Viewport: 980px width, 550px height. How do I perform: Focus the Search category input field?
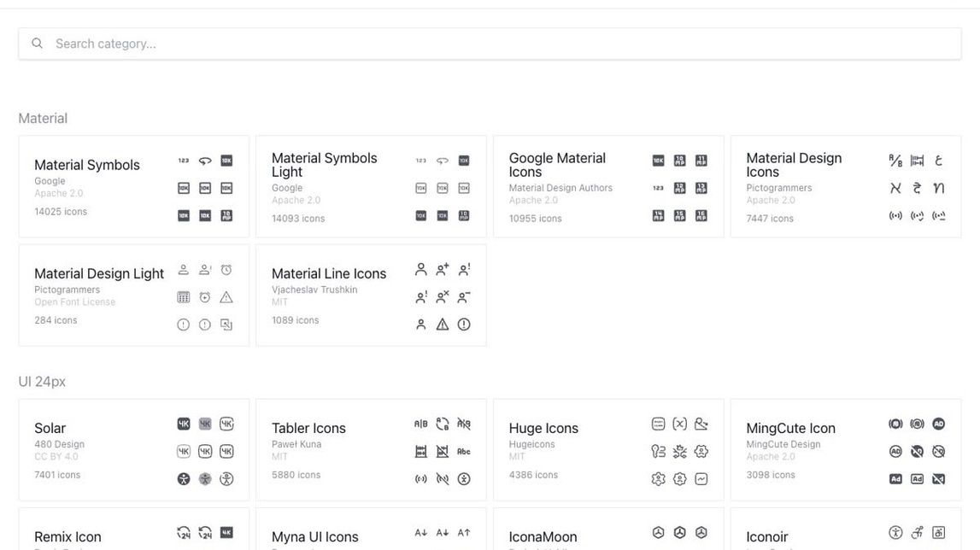click(x=490, y=44)
